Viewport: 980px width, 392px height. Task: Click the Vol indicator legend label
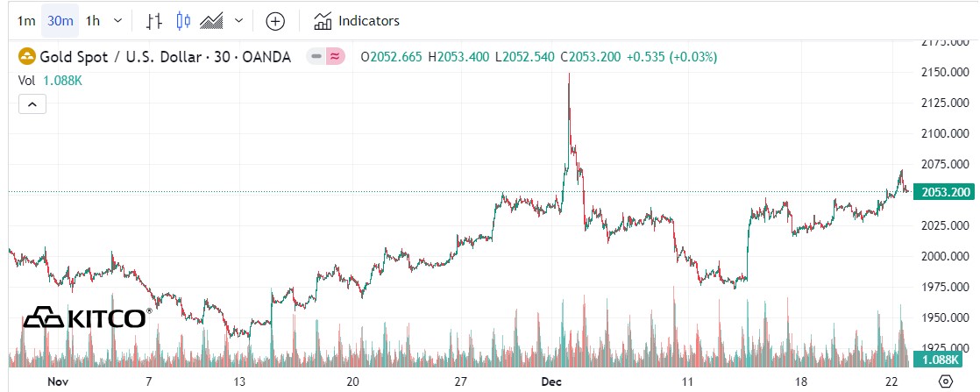pos(26,80)
